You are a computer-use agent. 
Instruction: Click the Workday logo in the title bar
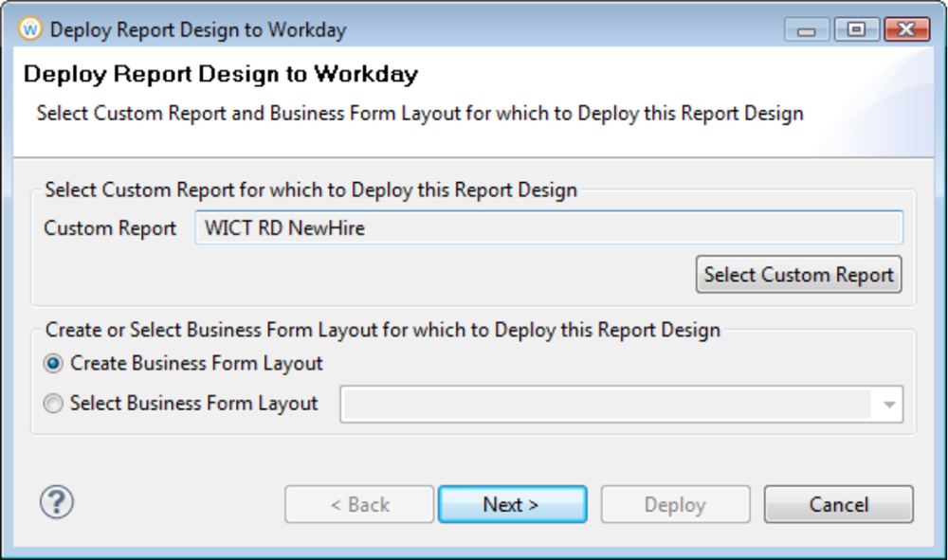tap(29, 29)
